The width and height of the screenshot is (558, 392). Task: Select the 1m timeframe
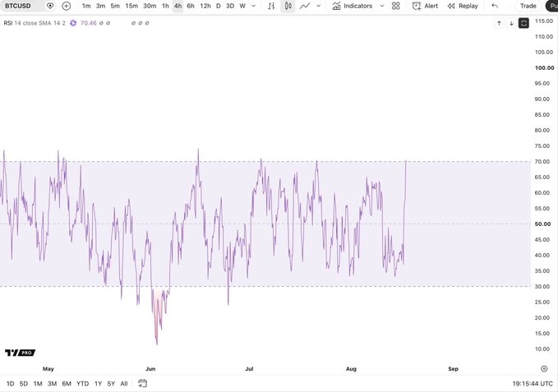86,6
